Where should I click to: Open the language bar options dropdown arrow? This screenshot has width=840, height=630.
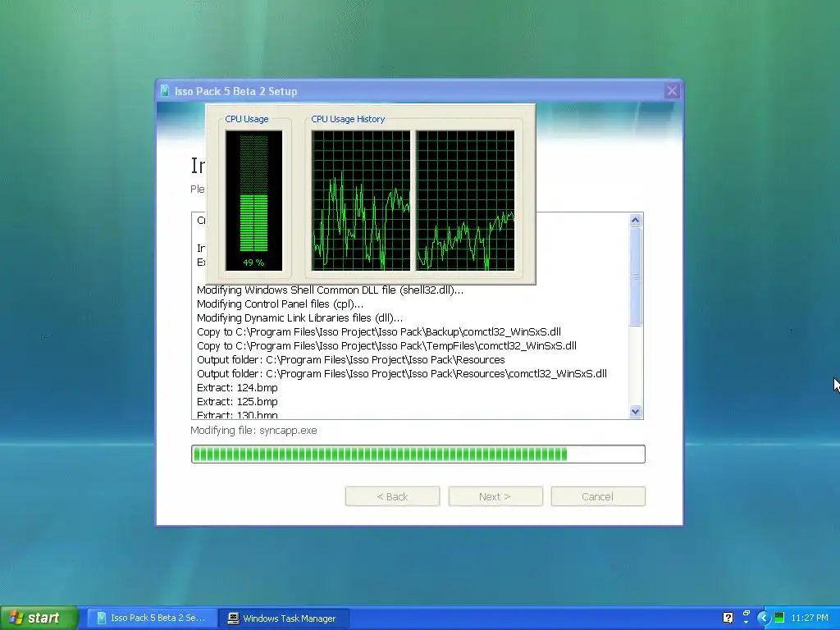click(x=746, y=623)
